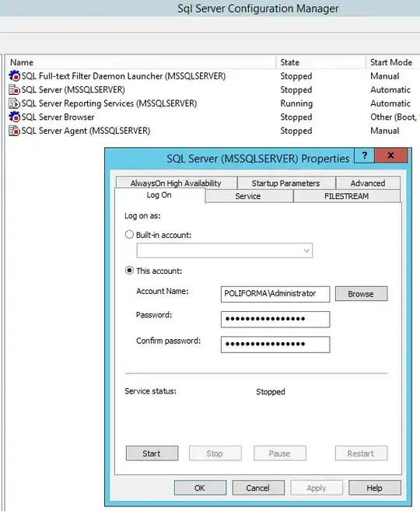Viewport: 420px width, 511px height.
Task: Open the Advanced tab
Action: [368, 183]
